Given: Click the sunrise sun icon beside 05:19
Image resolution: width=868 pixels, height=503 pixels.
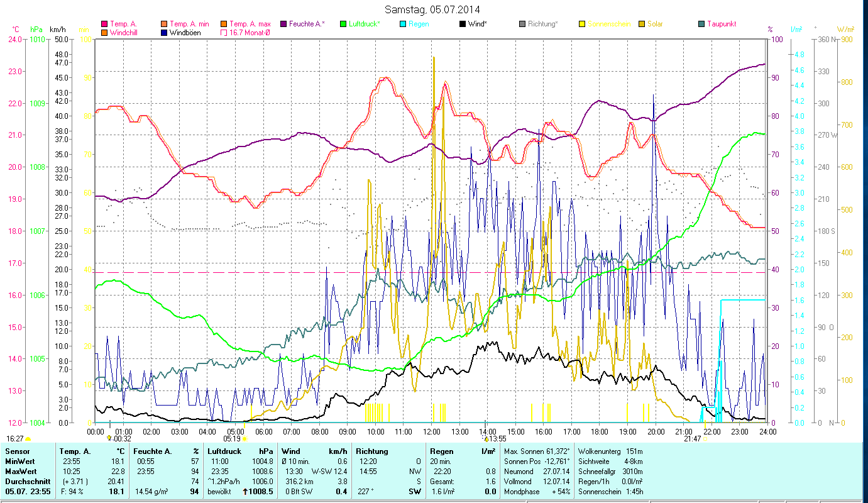Looking at the screenshot, I should 244,439.
